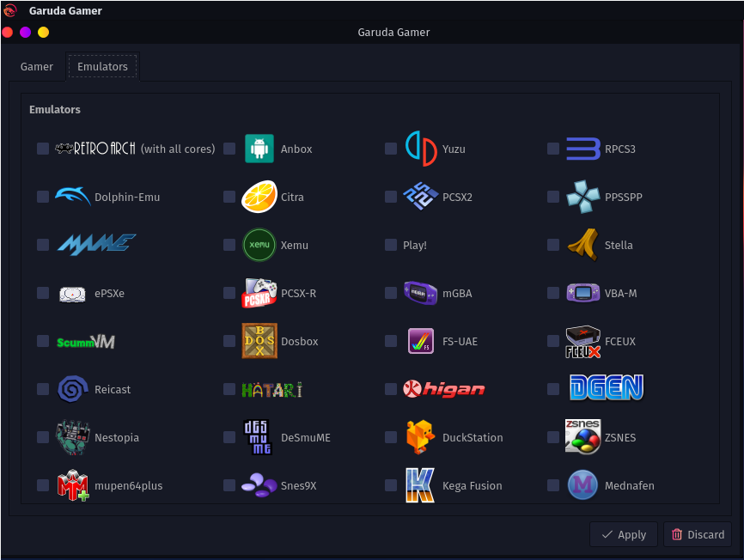Click the RetroArch logo
The height and width of the screenshot is (560, 744).
[95, 149]
